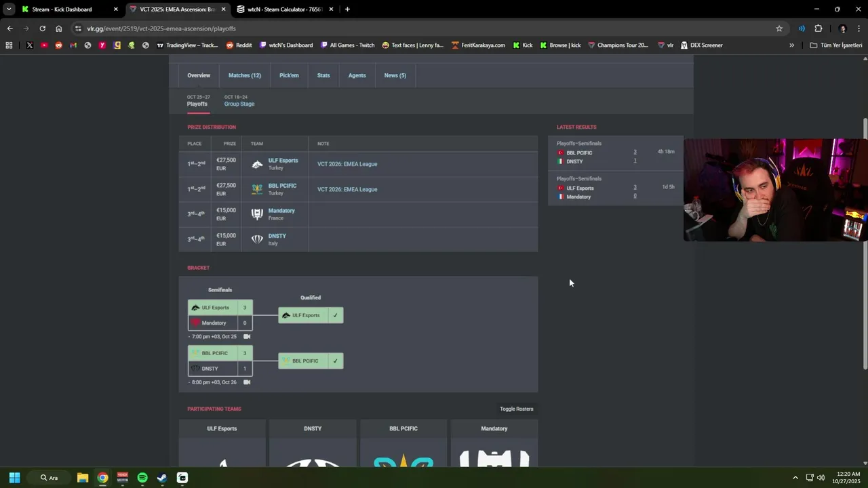This screenshot has height=488, width=868.
Task: Open the Chrome apps grid icon
Action: [9, 45]
